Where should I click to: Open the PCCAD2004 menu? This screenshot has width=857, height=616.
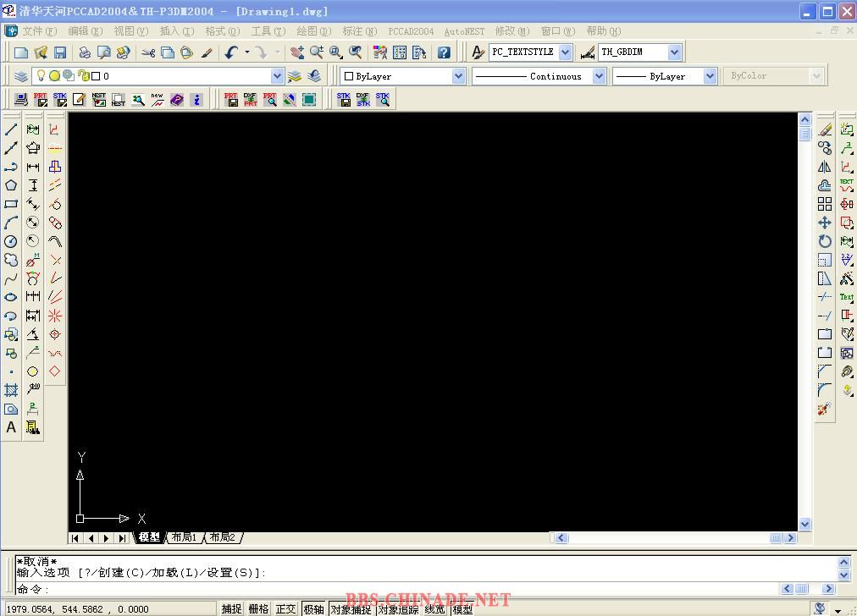411,31
